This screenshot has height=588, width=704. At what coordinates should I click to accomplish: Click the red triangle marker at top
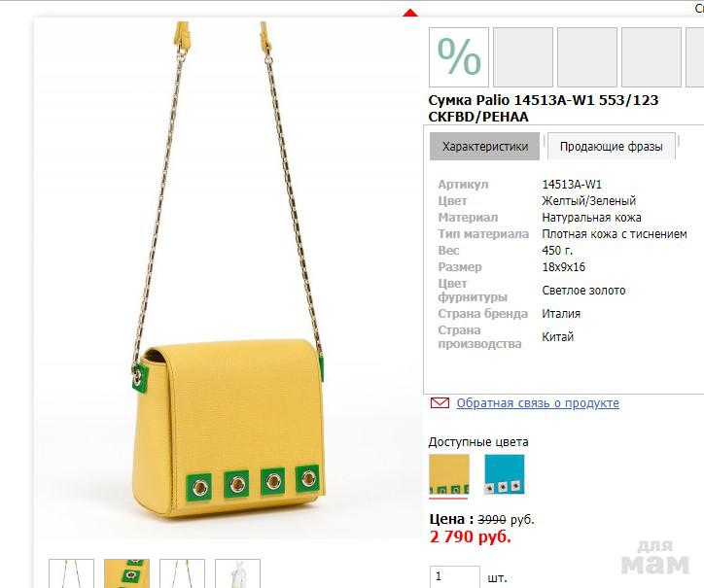[x=410, y=13]
